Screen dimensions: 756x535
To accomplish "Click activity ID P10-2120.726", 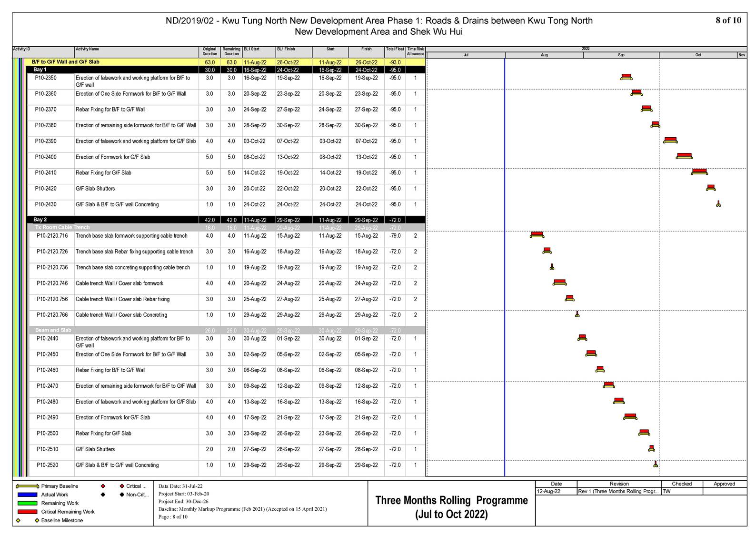I will tap(52, 252).
